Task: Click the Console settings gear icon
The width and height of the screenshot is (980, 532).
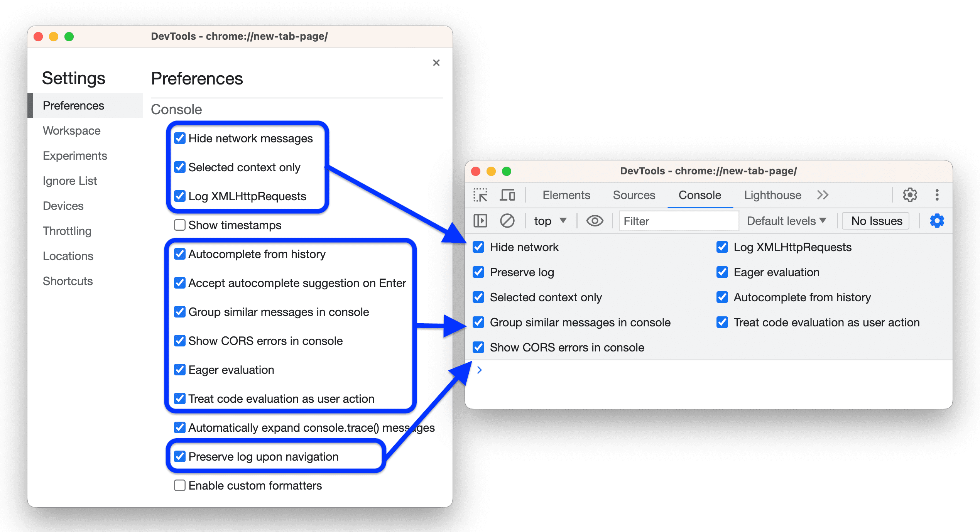Action: (x=938, y=221)
